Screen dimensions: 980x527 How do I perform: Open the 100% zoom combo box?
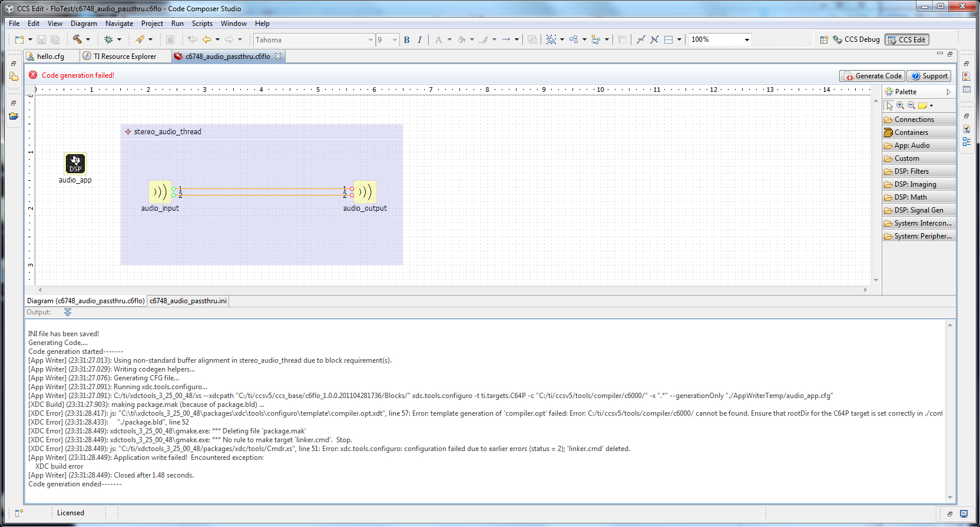[720, 39]
